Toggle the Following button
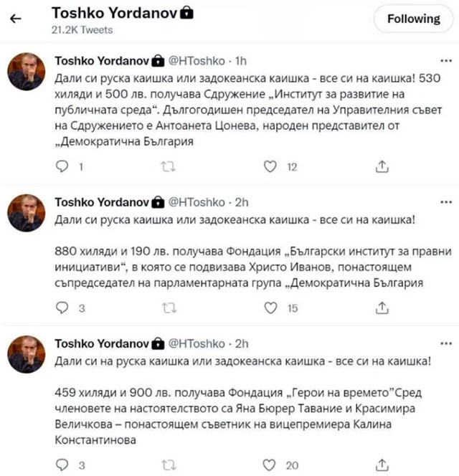The image size is (459, 476). tap(414, 19)
